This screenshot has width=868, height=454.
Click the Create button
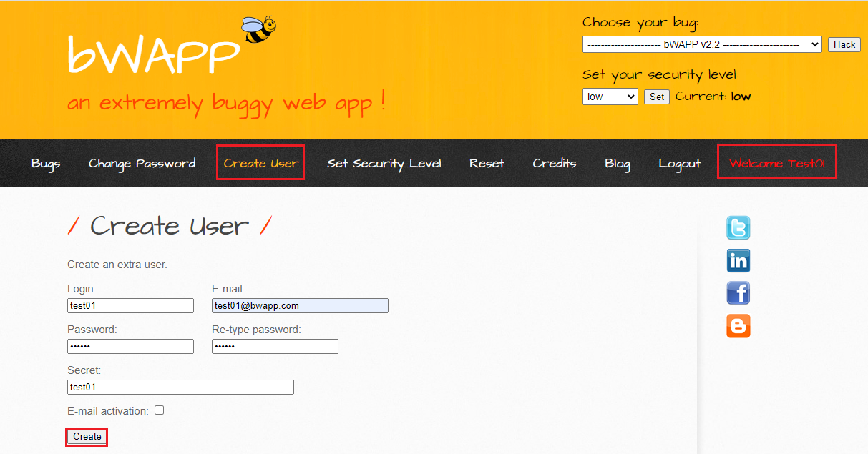click(87, 436)
